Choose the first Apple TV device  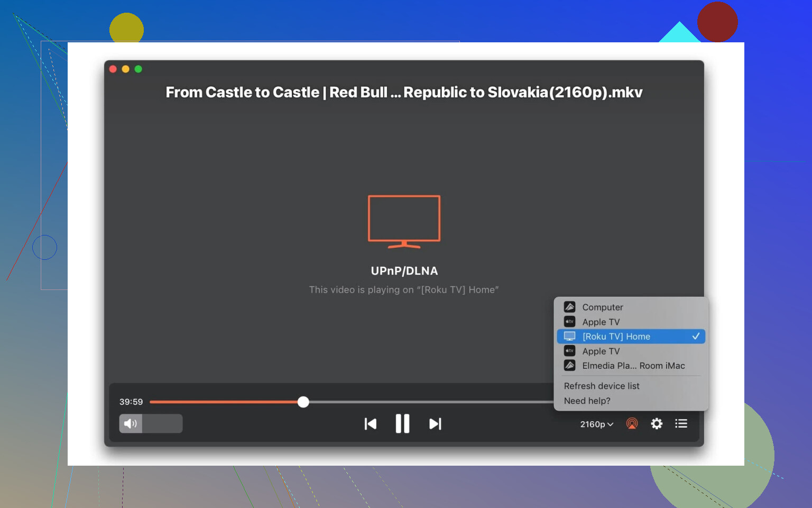pyautogui.click(x=631, y=322)
